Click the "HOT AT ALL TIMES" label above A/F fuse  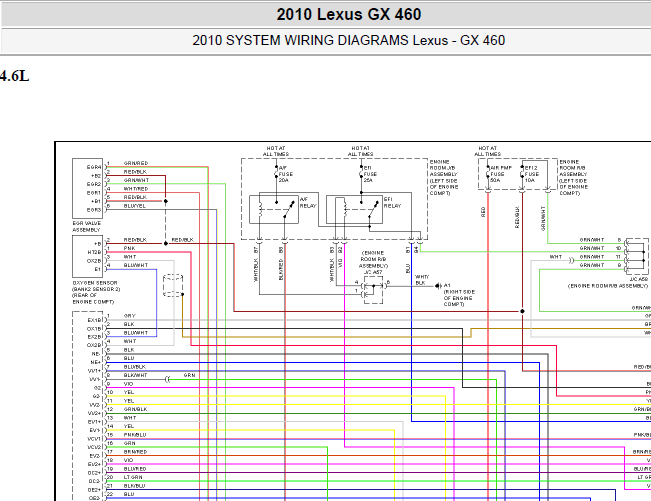point(276,151)
